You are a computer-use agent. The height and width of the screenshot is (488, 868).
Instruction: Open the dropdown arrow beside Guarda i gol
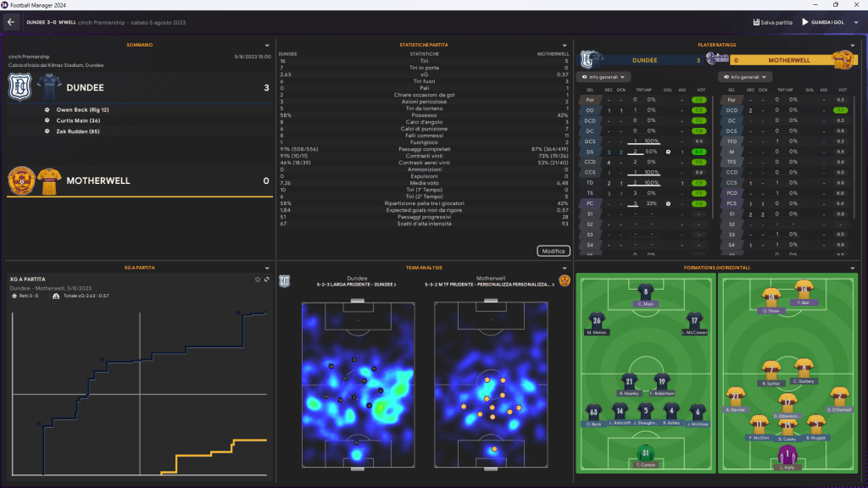855,22
